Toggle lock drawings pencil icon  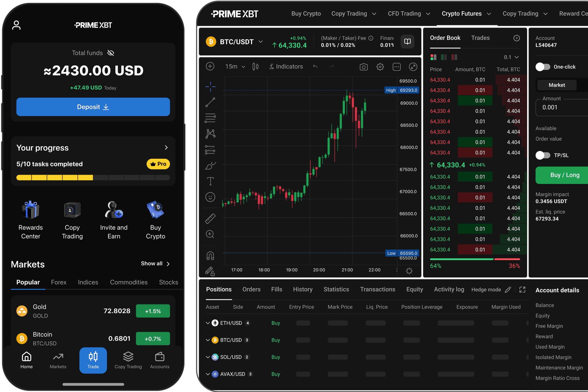click(210, 271)
